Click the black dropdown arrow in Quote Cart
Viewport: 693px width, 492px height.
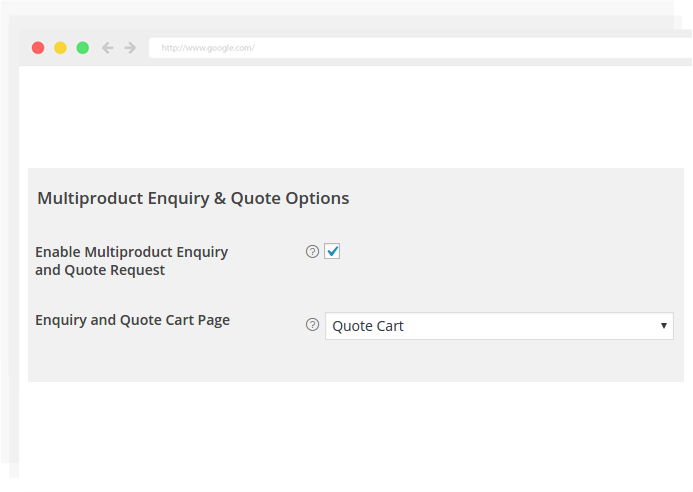point(663,326)
